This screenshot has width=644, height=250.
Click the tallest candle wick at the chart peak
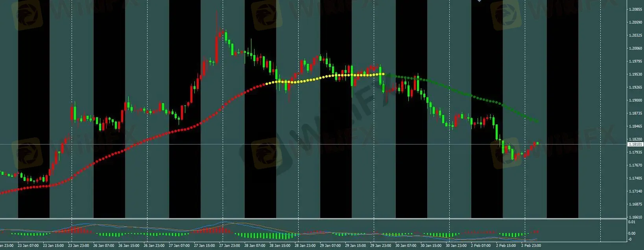[216, 18]
